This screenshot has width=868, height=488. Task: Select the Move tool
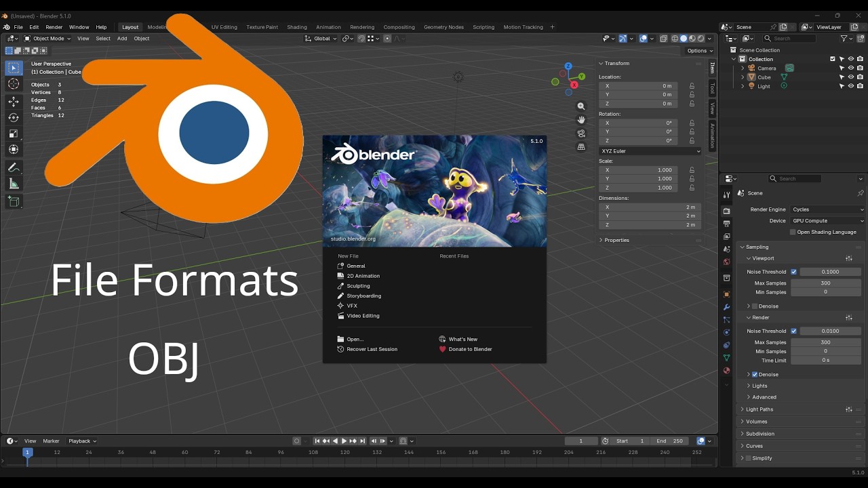(14, 101)
